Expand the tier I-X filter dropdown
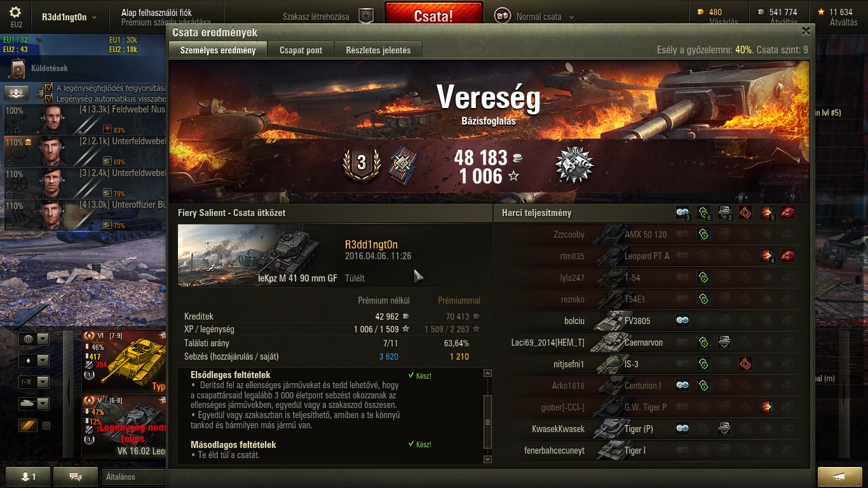Viewport: 868px width, 488px height. tap(34, 382)
